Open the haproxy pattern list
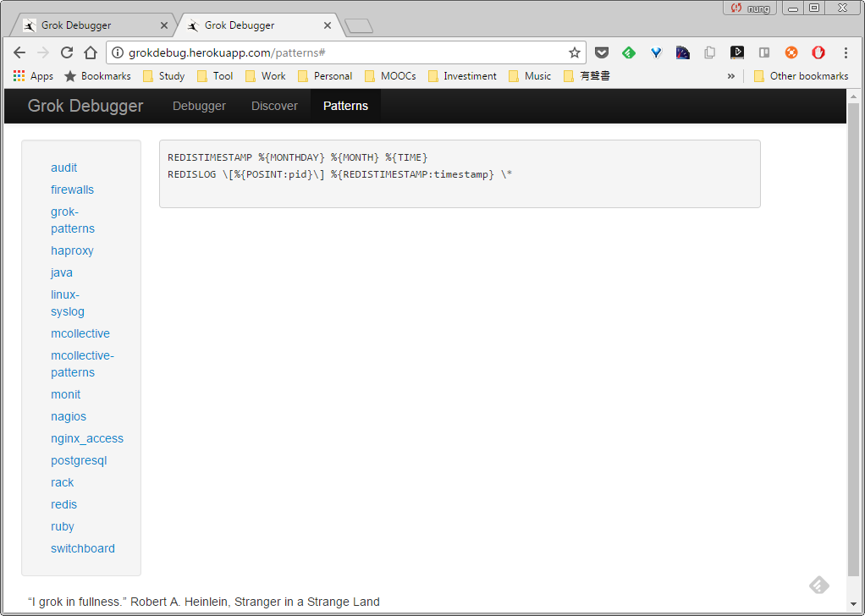The height and width of the screenshot is (616, 865). click(72, 250)
